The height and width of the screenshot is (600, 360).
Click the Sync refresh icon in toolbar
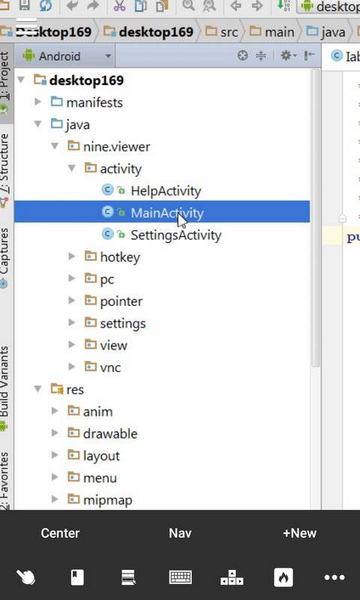[46, 6]
